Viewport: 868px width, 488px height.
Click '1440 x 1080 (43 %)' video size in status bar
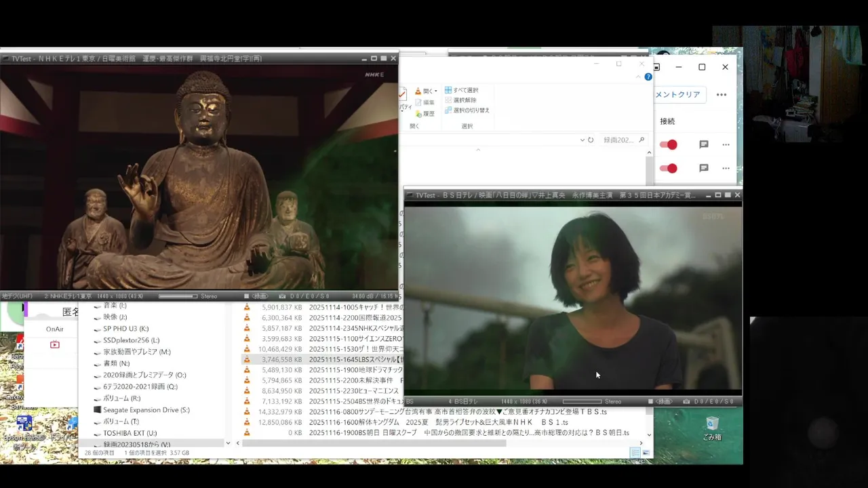120,296
